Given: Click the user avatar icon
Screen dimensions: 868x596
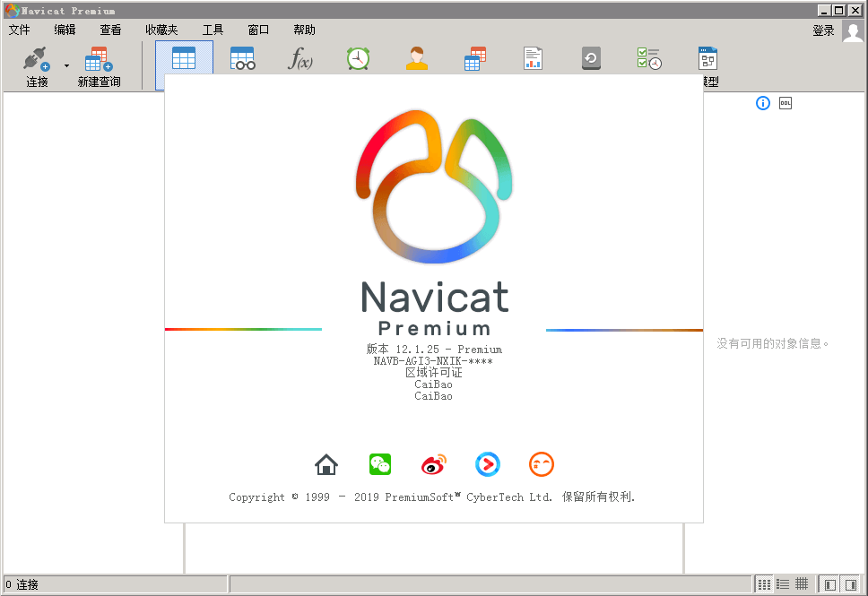Looking at the screenshot, I should pyautogui.click(x=853, y=31).
